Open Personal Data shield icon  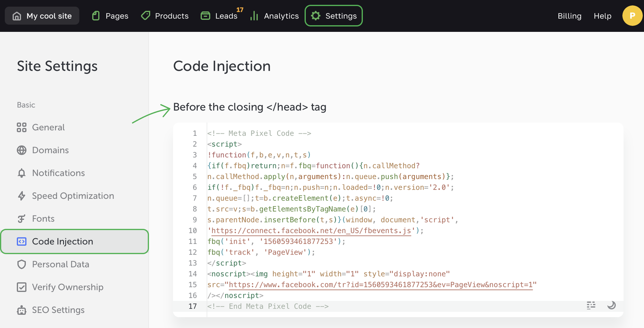[x=21, y=264]
